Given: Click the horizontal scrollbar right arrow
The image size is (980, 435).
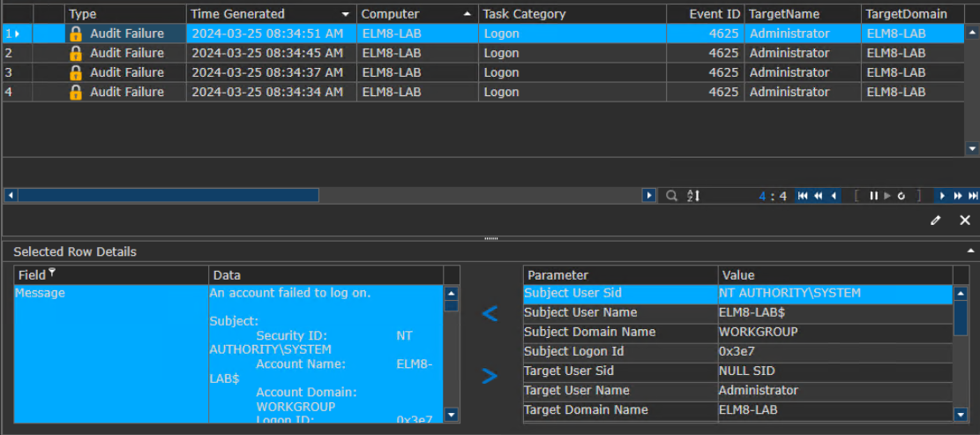Looking at the screenshot, I should [648, 196].
